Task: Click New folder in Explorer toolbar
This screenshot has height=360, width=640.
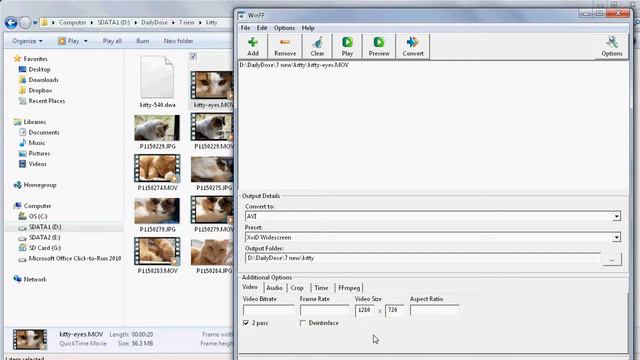Action: pos(178,41)
